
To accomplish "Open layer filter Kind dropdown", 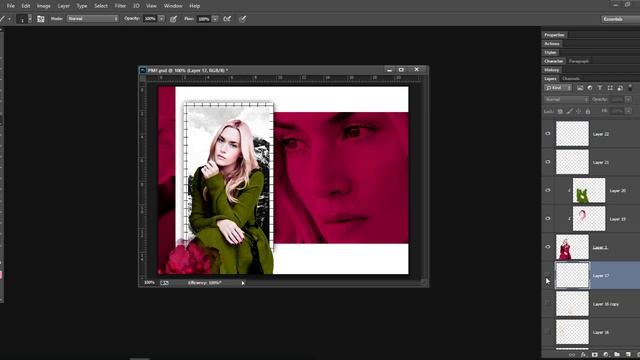I will pos(558,88).
